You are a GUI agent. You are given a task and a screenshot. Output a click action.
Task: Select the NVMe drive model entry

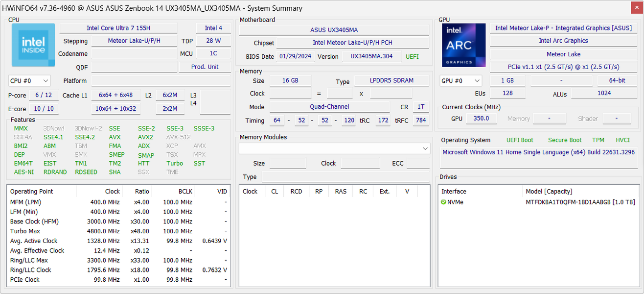[580, 202]
